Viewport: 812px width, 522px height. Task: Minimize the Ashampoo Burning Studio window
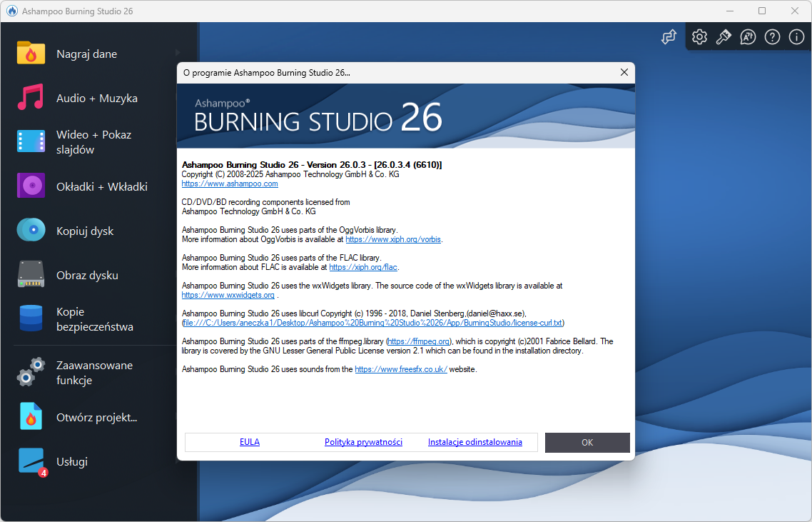(730, 11)
